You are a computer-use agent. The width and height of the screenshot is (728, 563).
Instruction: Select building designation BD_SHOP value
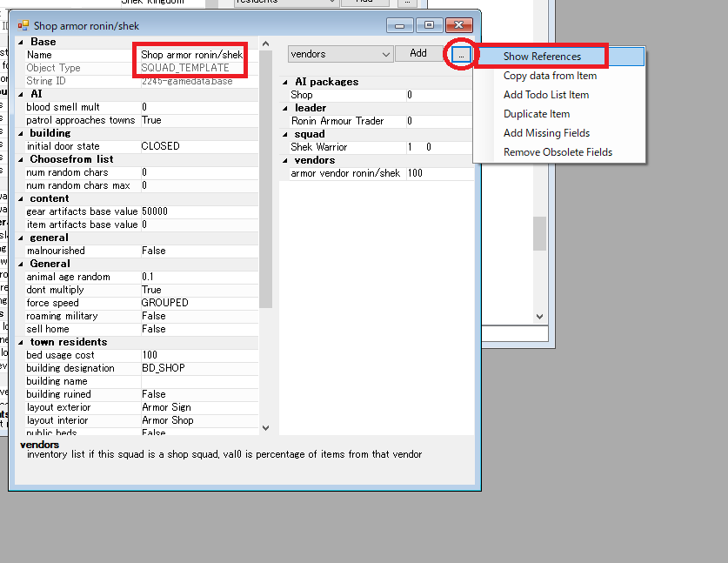pyautogui.click(x=199, y=368)
